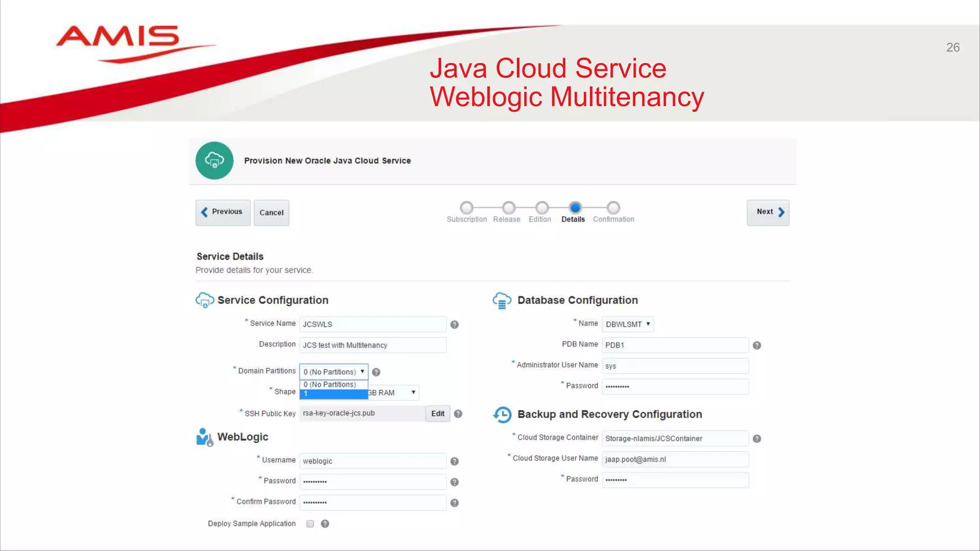Open help icon for Cloud Storage Container
980x551 pixels.
(x=757, y=439)
